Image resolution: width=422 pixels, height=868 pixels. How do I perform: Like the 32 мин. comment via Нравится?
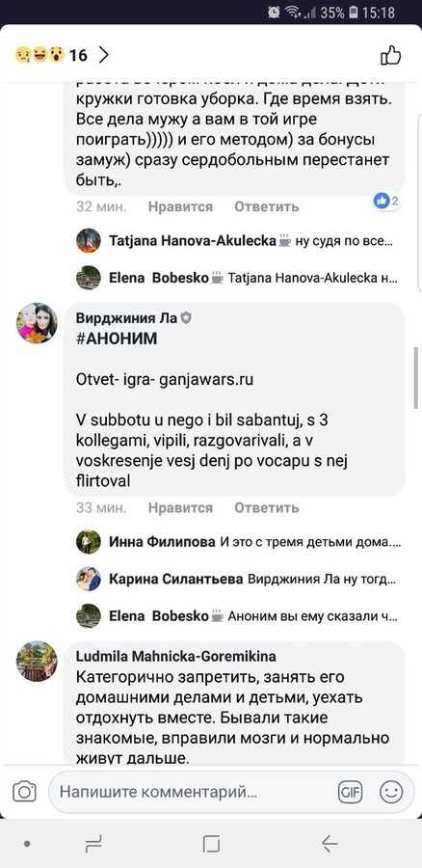pyautogui.click(x=180, y=206)
